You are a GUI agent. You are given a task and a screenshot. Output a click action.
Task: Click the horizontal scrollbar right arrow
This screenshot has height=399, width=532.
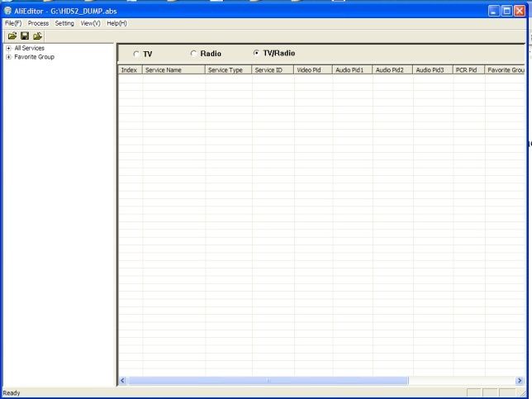tap(519, 380)
